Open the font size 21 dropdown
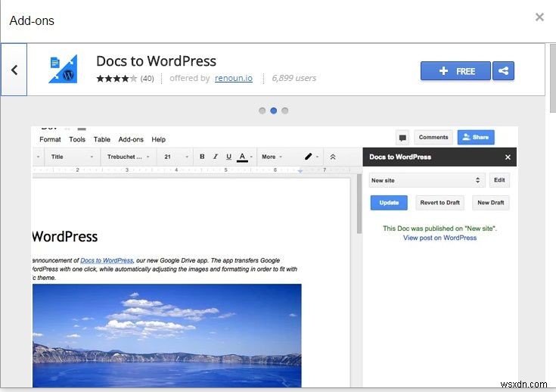This screenshot has width=556, height=392. 175,157
